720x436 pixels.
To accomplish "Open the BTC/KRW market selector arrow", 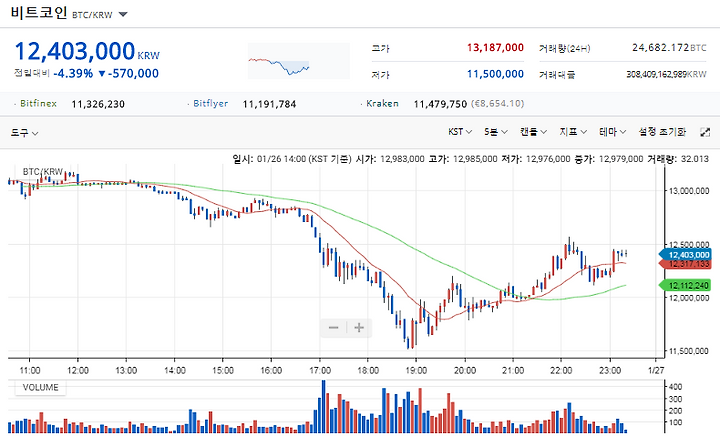I will 123,14.
